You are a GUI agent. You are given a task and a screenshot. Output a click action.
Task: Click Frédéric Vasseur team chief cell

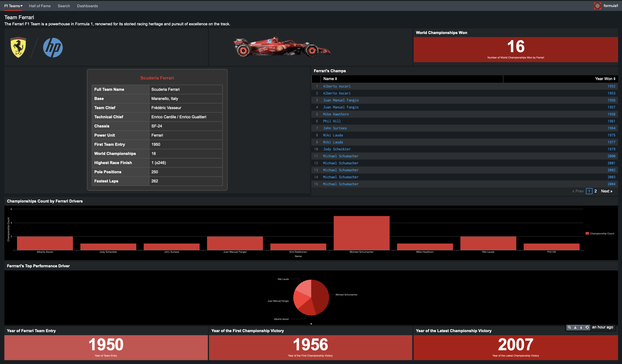coord(186,108)
